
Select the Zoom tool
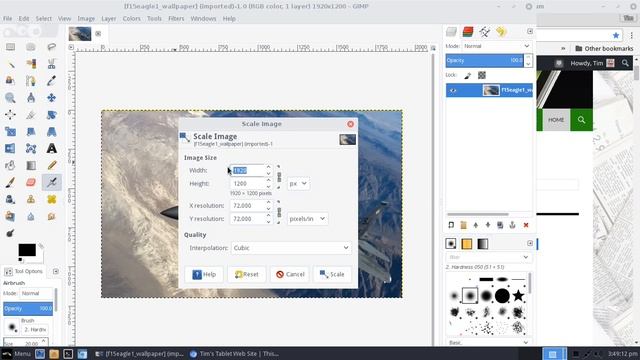(x=10, y=98)
